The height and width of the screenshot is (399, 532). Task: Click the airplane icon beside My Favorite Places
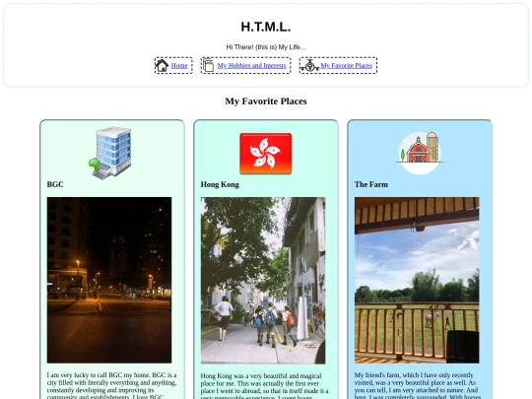[309, 65]
